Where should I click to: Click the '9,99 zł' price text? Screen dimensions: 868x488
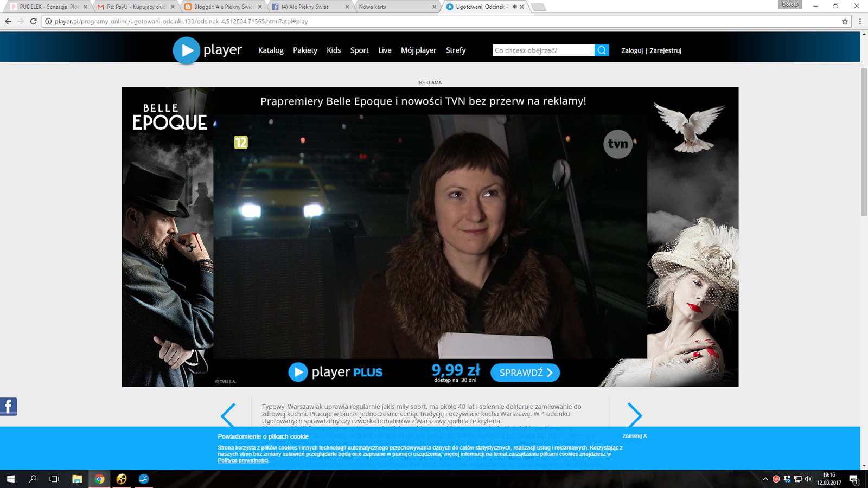click(x=456, y=370)
